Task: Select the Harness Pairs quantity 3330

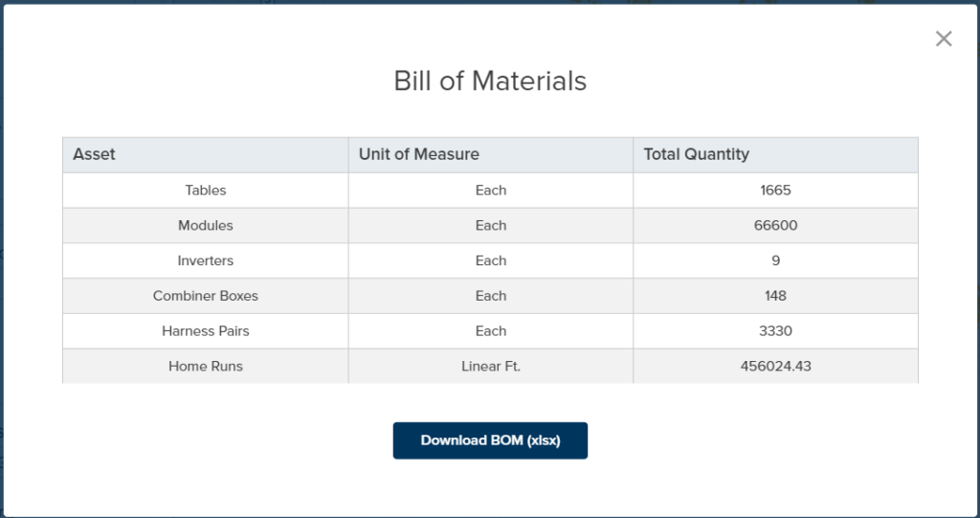Action: [775, 331]
